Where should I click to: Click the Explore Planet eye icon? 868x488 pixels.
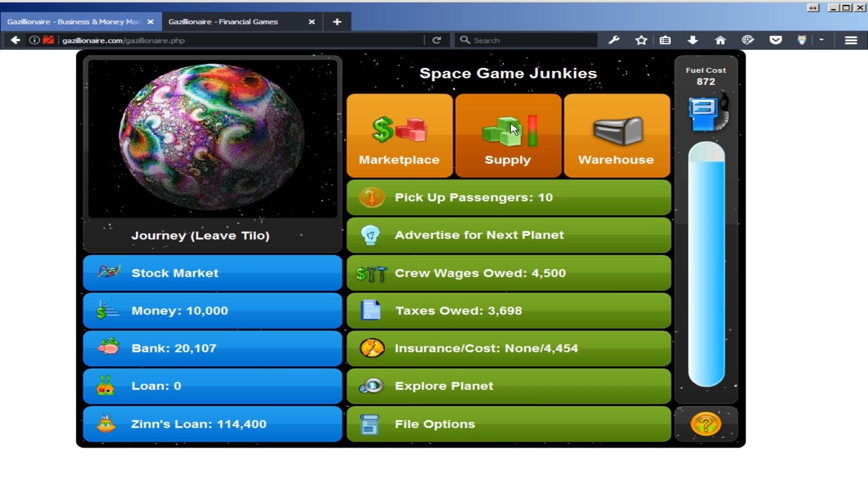372,386
